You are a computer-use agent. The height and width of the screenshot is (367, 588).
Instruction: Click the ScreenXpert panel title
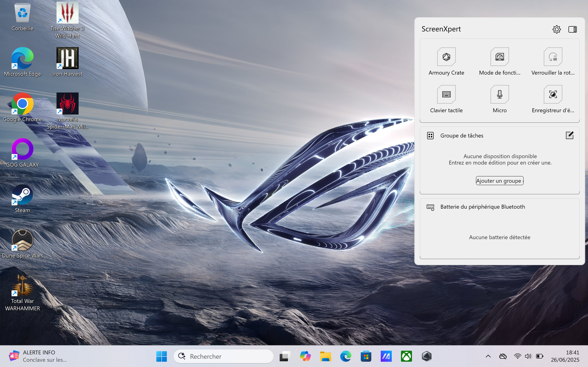click(441, 29)
